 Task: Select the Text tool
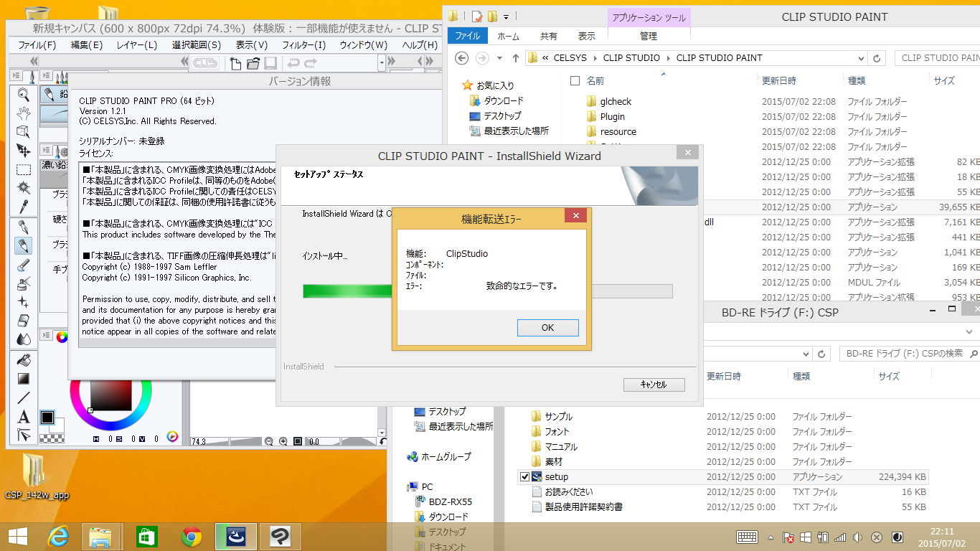pyautogui.click(x=24, y=417)
